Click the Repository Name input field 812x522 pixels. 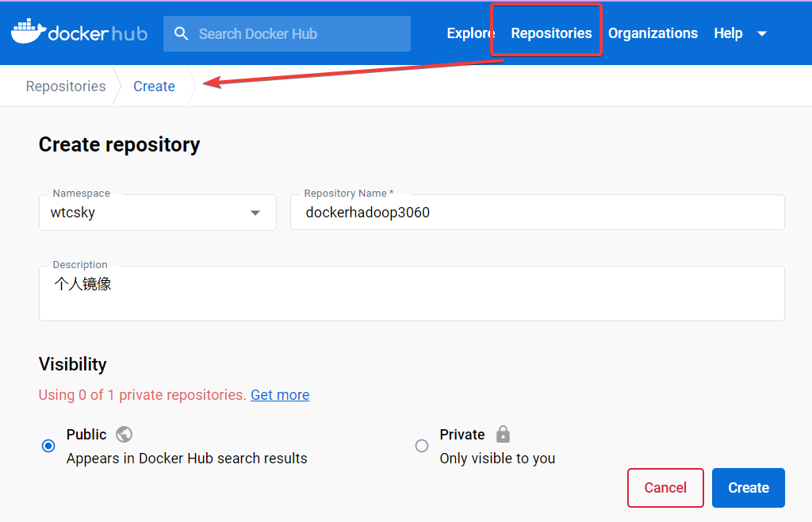point(538,213)
